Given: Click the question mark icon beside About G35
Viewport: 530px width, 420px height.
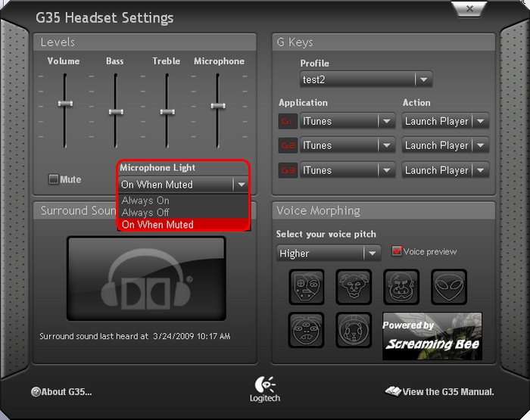Looking at the screenshot, I should [x=36, y=392].
